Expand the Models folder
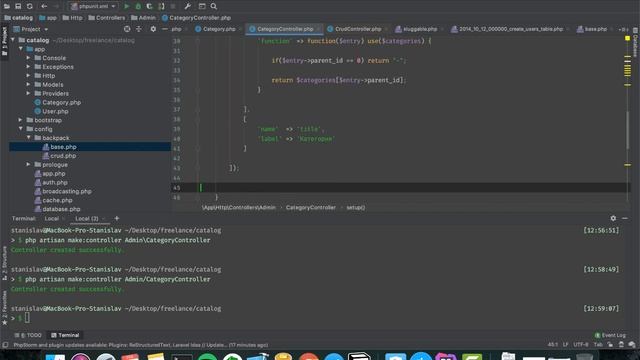Viewport: 640px width, 360px height. tap(29, 84)
